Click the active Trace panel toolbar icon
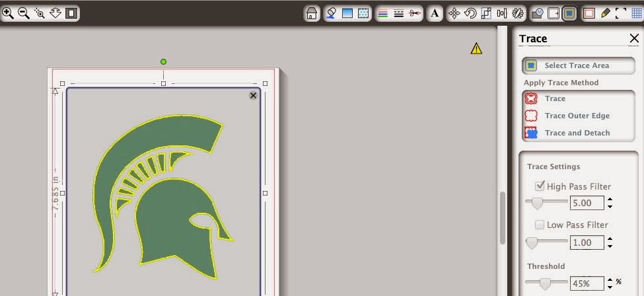The image size is (644, 296). pos(569,13)
